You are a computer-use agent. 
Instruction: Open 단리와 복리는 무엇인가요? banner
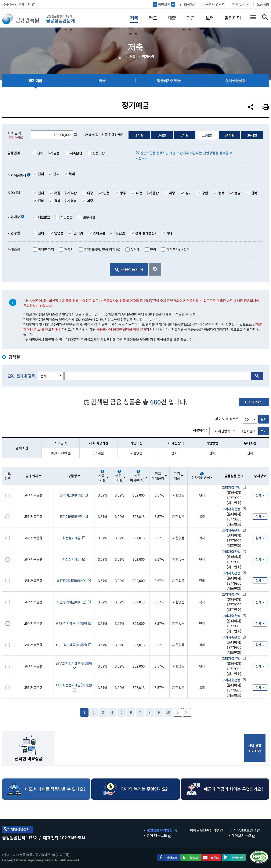click(135, 789)
